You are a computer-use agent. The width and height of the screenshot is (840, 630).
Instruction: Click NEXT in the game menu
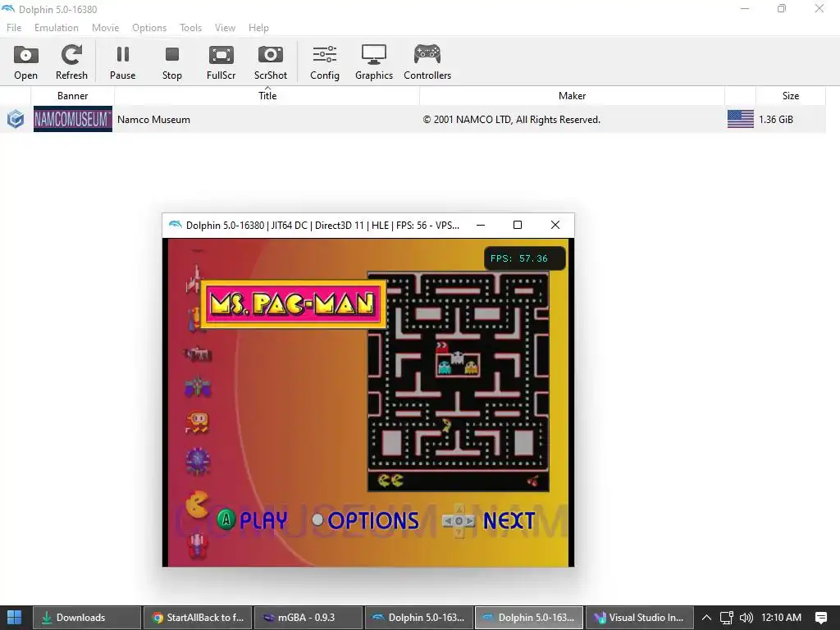coord(509,520)
